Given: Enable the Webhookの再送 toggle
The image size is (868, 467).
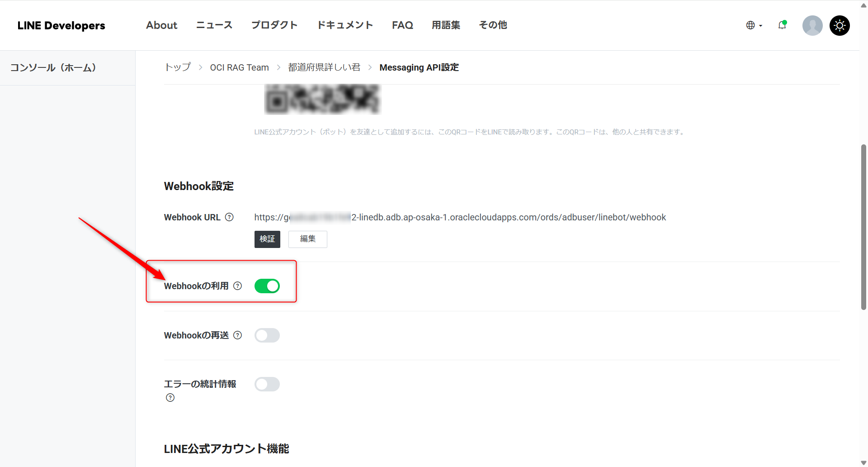Looking at the screenshot, I should pyautogui.click(x=267, y=335).
